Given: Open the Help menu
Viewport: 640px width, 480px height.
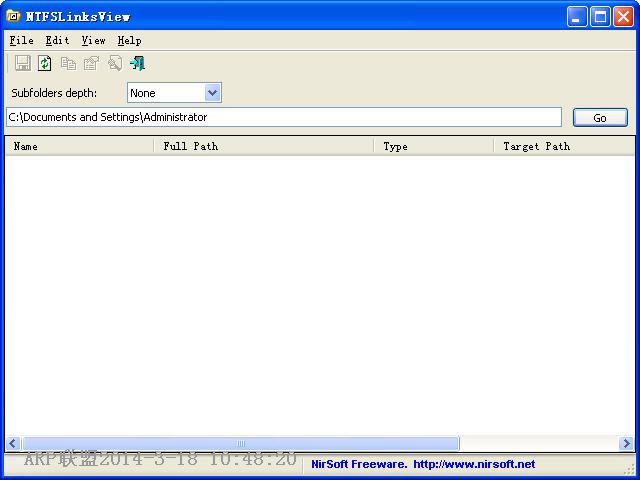Looking at the screenshot, I should (x=129, y=40).
